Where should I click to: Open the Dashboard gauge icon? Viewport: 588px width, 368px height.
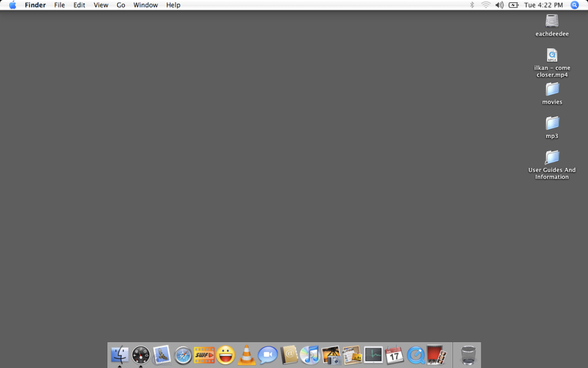141,355
